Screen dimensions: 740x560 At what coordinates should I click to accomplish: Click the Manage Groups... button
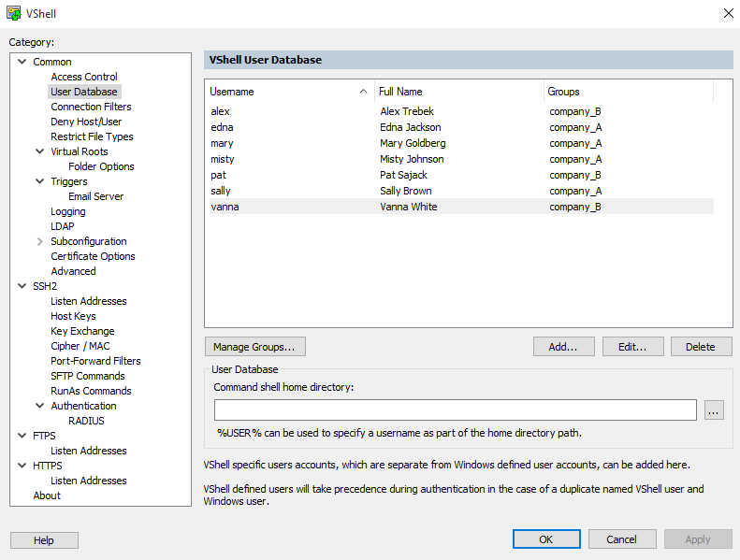(x=254, y=347)
